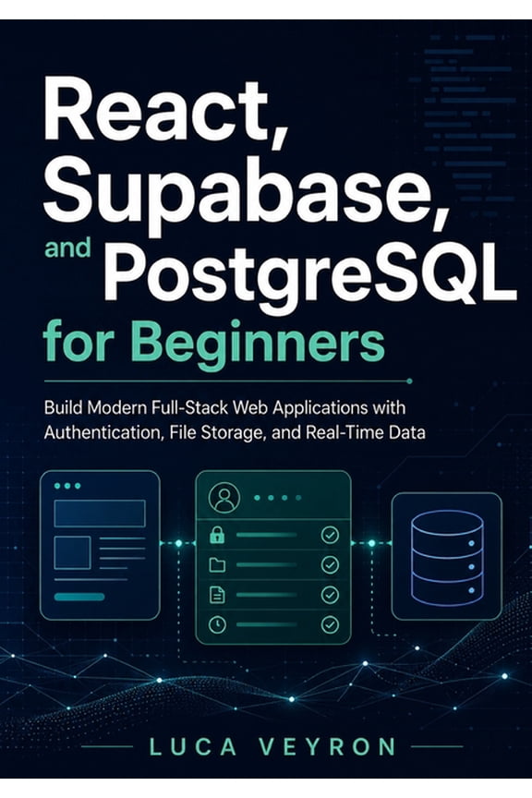Click the checkmark circle in the folder row
Screen dimensions: 532x798
click(x=330, y=565)
